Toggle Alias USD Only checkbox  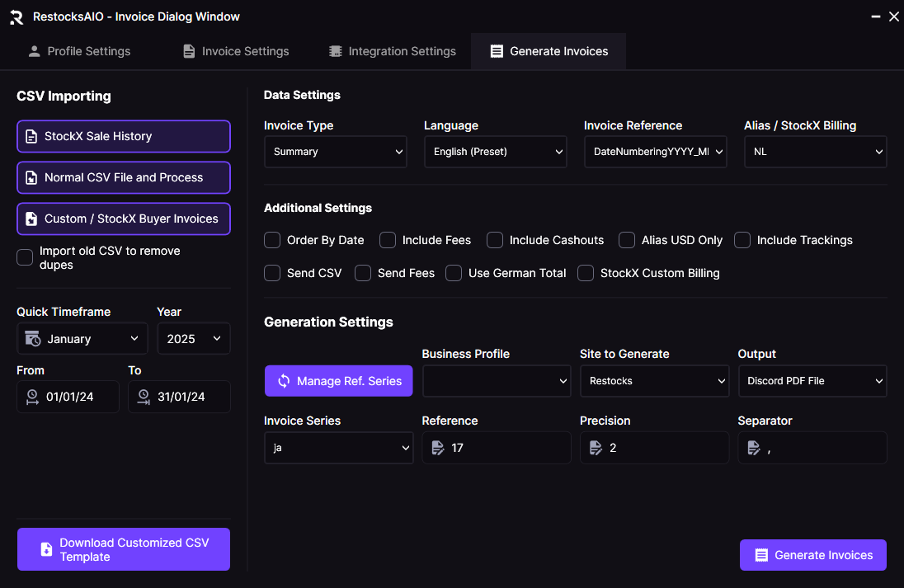click(x=627, y=240)
